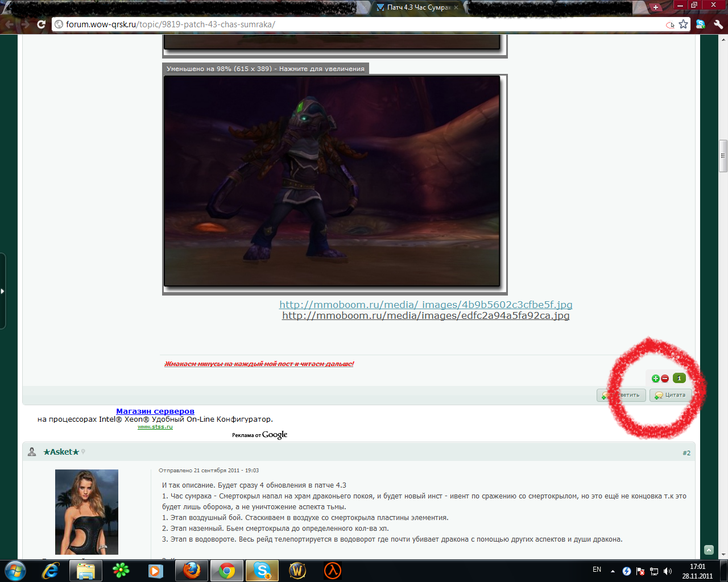Click the post date Отправлено 21 сентября 2011
Image resolution: width=728 pixels, height=582 pixels.
(x=209, y=471)
